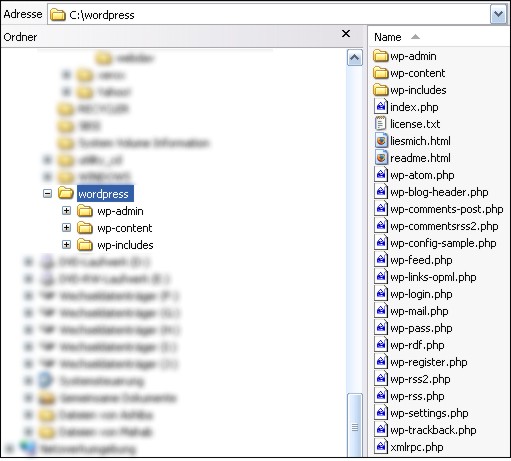Expand the wp-admin tree node
Viewport: 511px width, 461px height.
tap(66, 210)
